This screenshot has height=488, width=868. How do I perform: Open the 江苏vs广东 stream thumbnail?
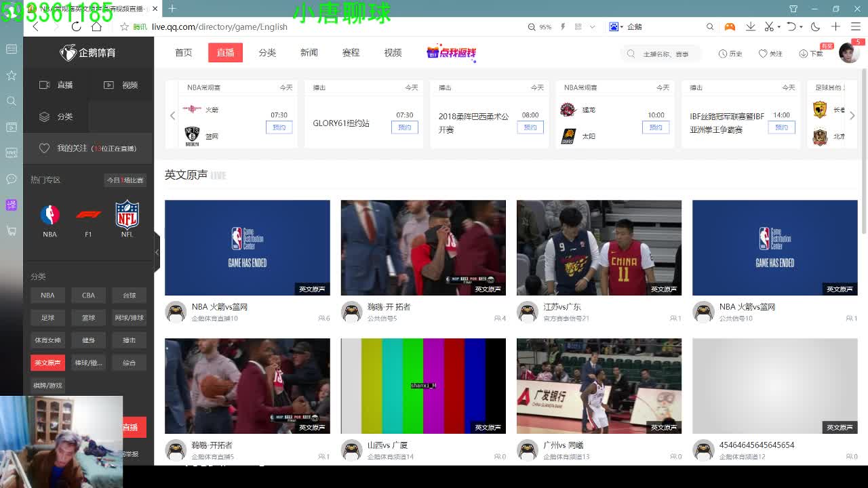(x=599, y=247)
